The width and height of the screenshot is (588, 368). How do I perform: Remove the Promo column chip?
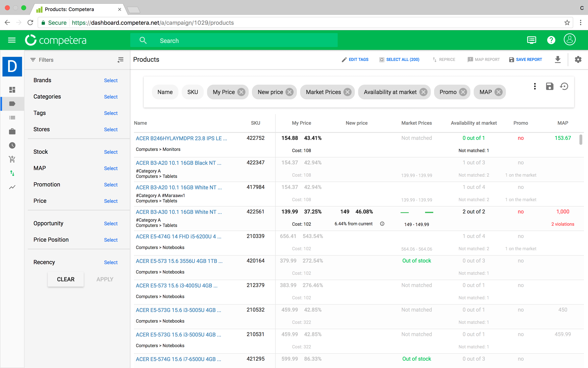point(463,92)
